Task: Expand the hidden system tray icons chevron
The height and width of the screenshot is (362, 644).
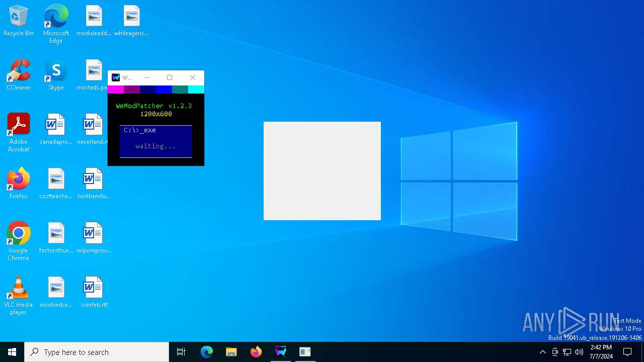Action: point(542,352)
